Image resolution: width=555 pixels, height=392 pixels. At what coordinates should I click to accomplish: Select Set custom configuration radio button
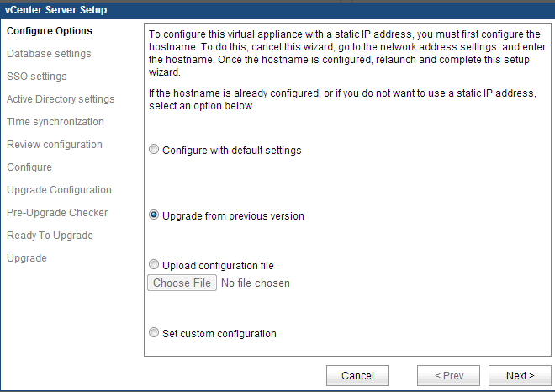click(x=153, y=332)
